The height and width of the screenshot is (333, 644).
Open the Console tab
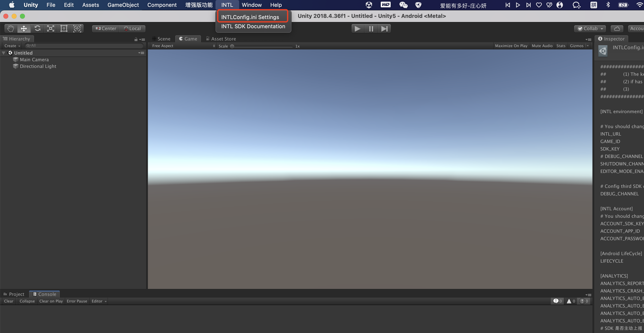(45, 294)
